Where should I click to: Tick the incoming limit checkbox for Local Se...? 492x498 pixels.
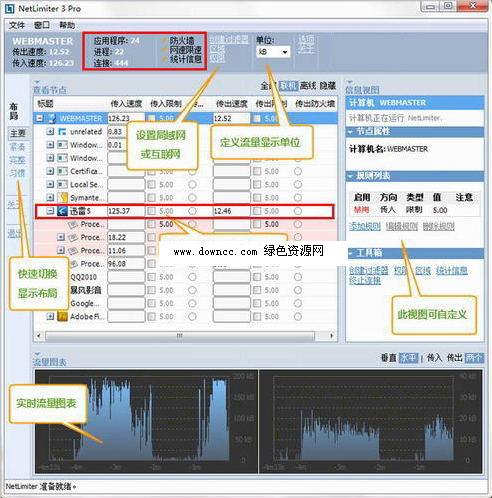[x=151, y=184]
